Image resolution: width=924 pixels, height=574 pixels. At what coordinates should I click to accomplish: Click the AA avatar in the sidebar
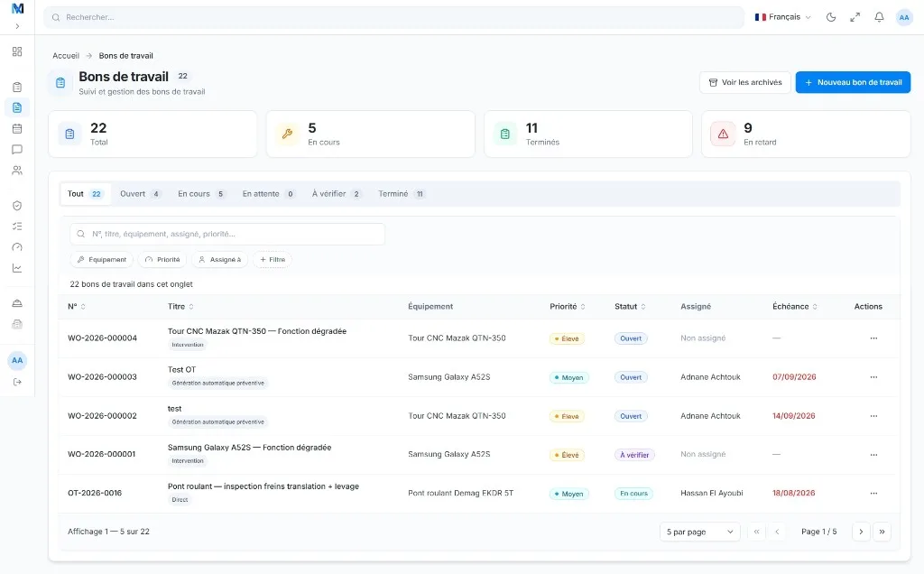click(17, 360)
